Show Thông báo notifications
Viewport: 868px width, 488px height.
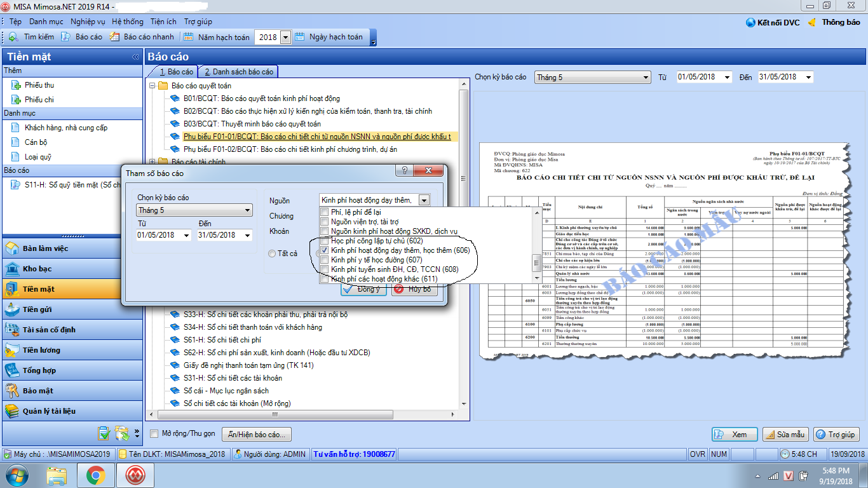pyautogui.click(x=833, y=22)
